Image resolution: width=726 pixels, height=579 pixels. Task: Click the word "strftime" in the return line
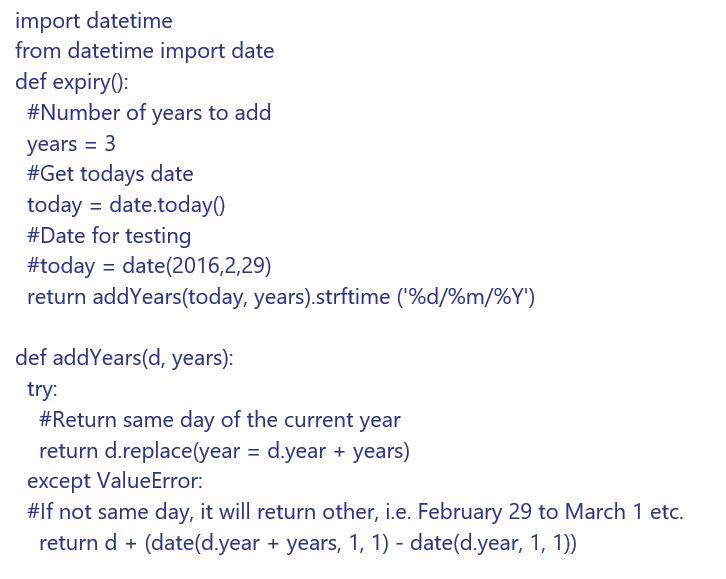pyautogui.click(x=352, y=297)
